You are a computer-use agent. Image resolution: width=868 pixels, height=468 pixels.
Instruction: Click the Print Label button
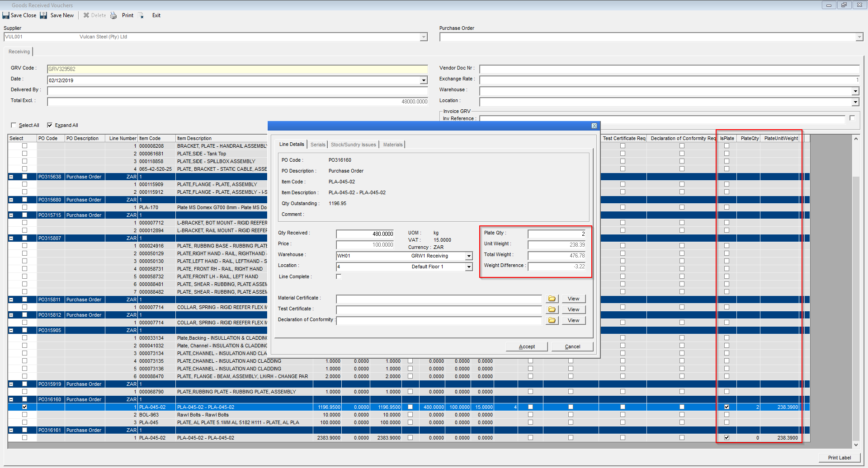click(839, 458)
